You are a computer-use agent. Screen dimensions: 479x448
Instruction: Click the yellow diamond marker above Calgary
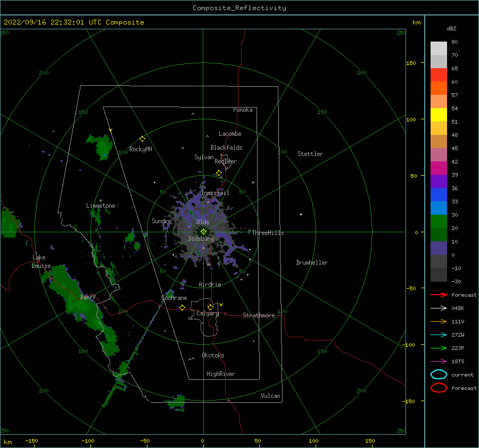coord(210,307)
